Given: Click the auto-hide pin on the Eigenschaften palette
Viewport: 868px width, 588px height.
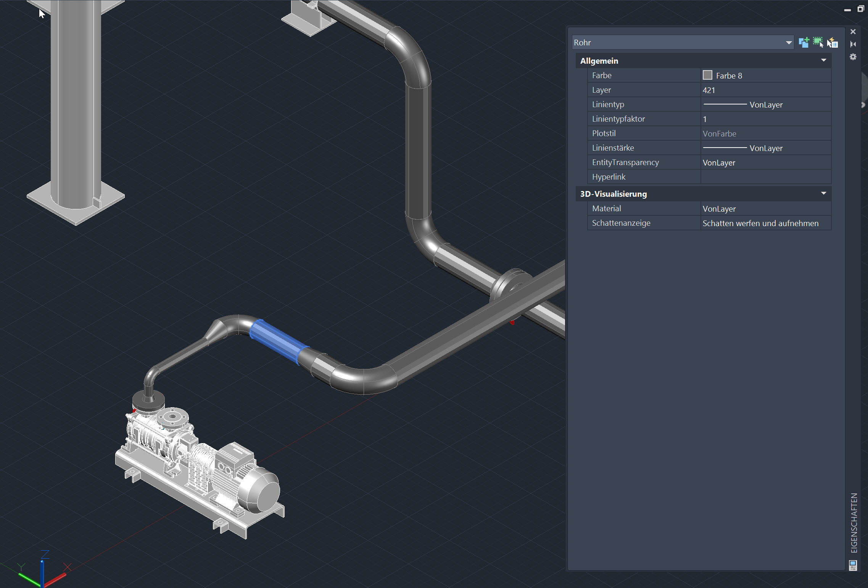Looking at the screenshot, I should [x=853, y=44].
